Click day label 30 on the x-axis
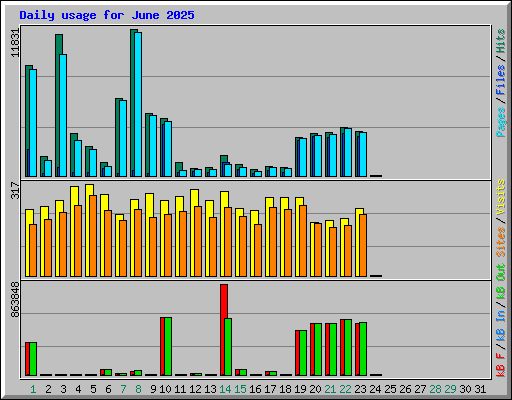 pos(465,389)
